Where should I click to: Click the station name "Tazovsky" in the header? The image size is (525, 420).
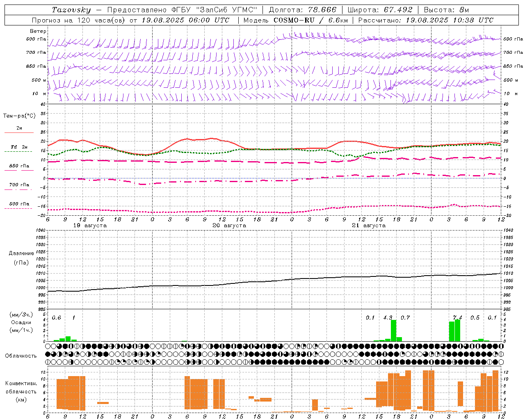click(x=71, y=10)
